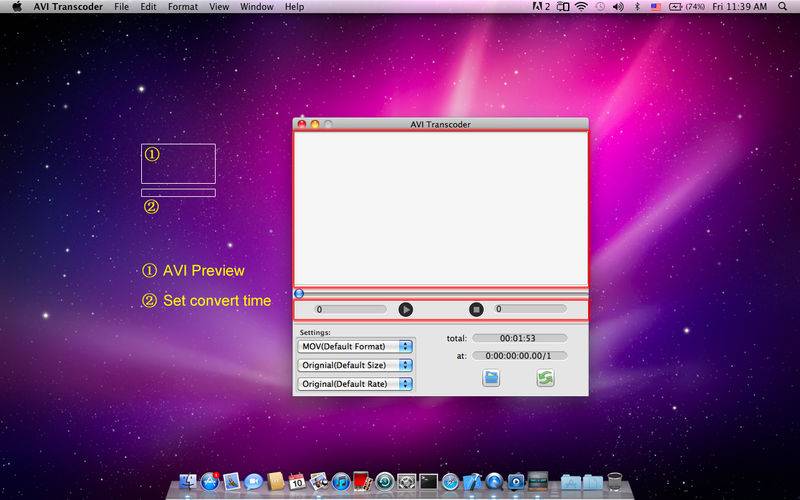Open Terminal from the dock
The image size is (800, 500).
click(428, 481)
